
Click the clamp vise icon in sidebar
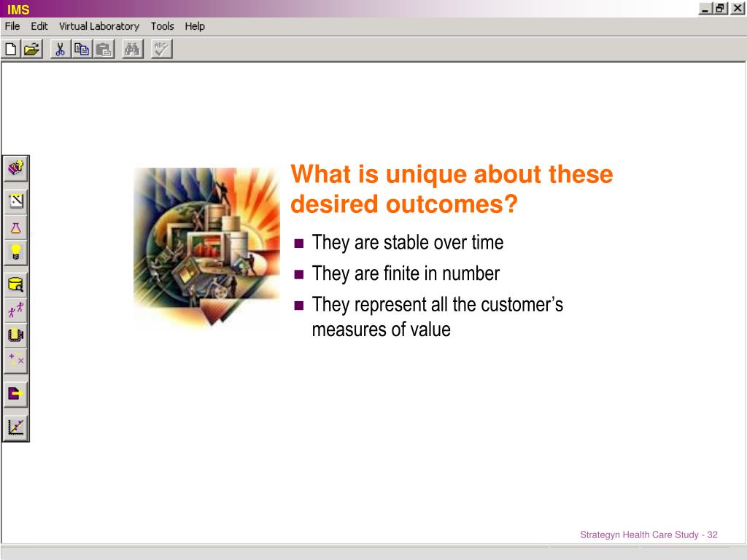pyautogui.click(x=16, y=335)
